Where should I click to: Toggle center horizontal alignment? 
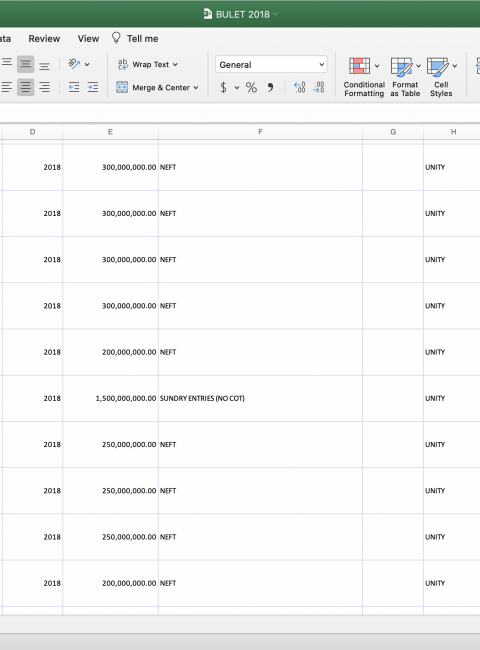click(x=25, y=87)
